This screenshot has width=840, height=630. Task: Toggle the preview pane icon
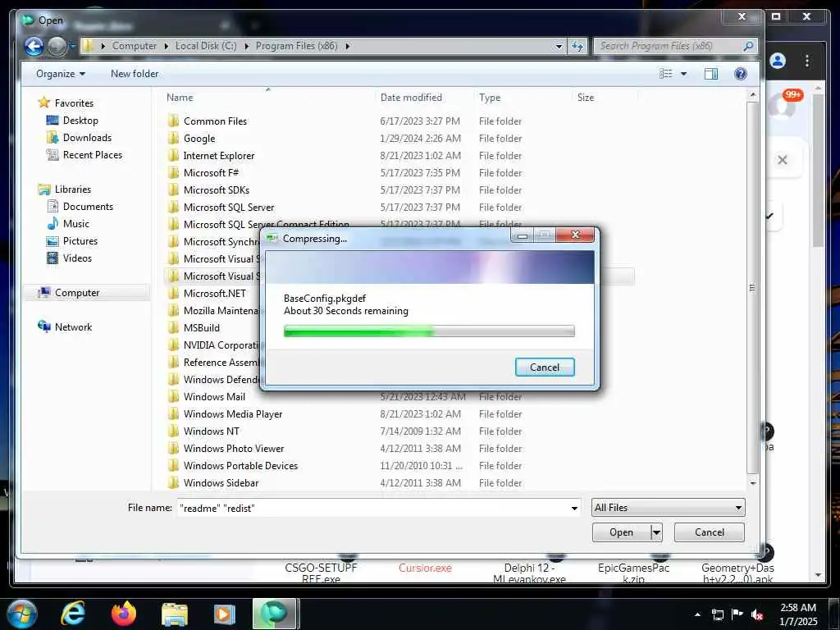[711, 74]
